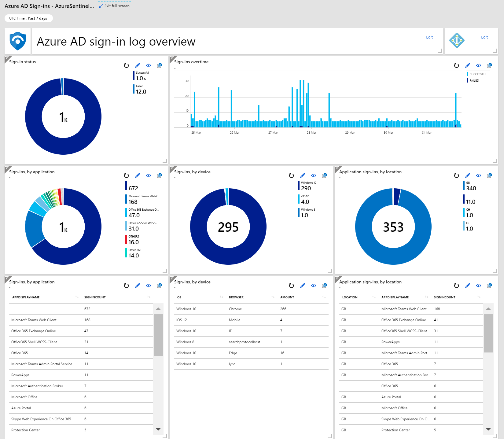View code of Sign-ins overtime chart
This screenshot has width=504, height=439.
(x=479, y=65)
